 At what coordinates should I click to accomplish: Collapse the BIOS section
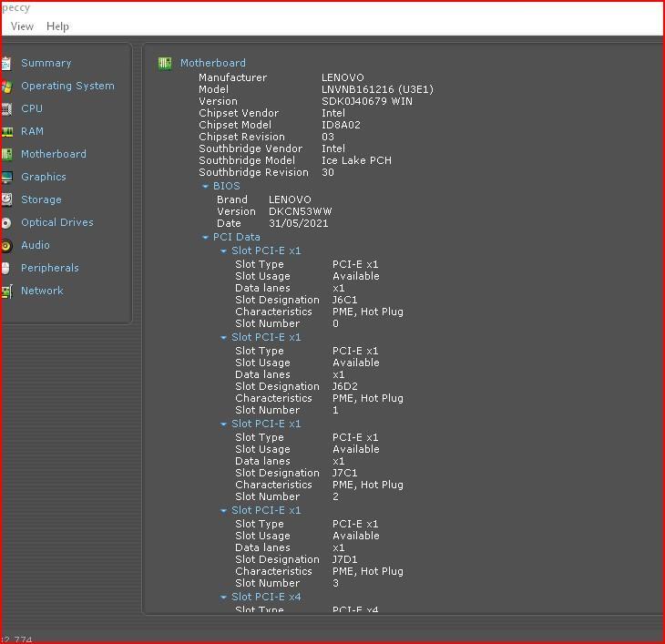pyautogui.click(x=205, y=186)
